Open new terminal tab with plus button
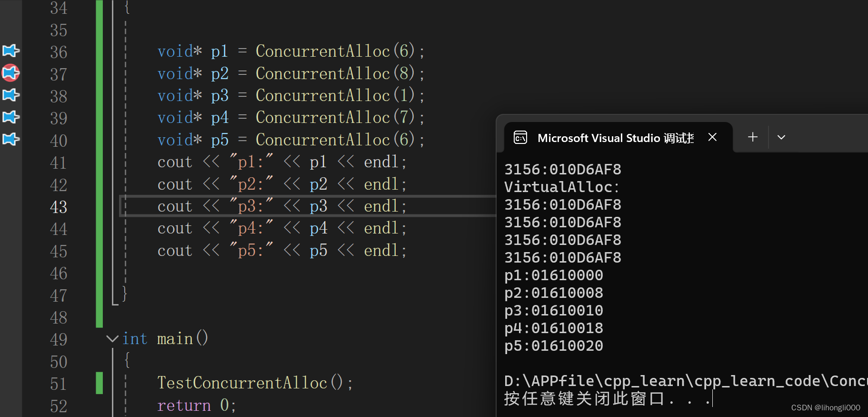 (x=753, y=137)
